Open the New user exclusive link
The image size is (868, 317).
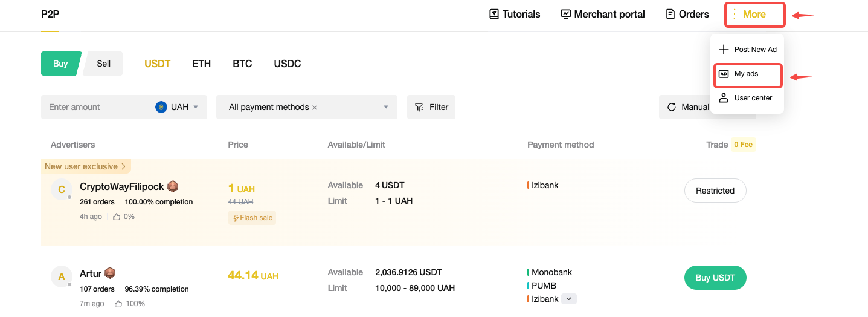(x=85, y=166)
